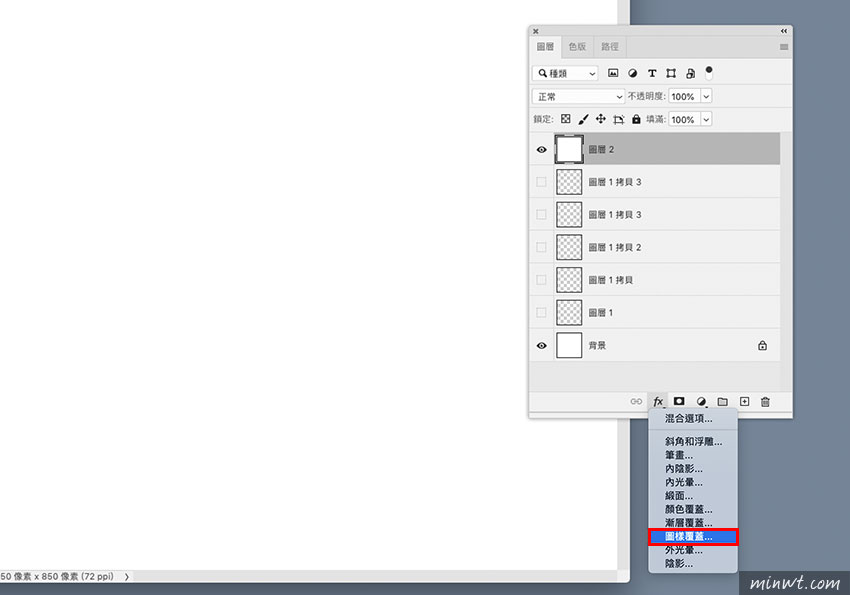Create a new group folder icon
This screenshot has height=595, width=850.
(x=723, y=402)
